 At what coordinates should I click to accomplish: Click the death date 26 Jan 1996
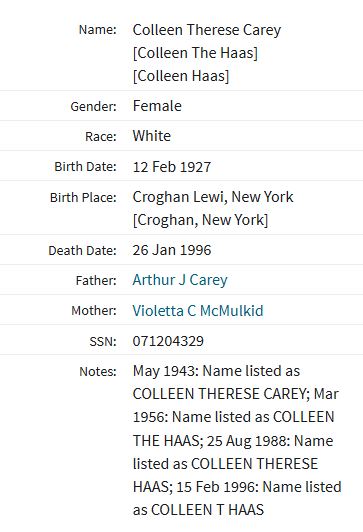click(x=172, y=250)
